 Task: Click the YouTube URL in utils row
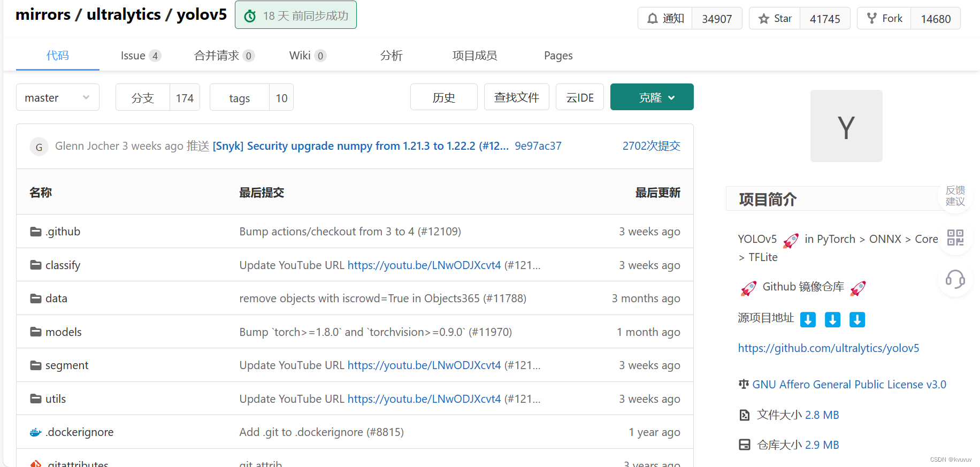point(424,399)
